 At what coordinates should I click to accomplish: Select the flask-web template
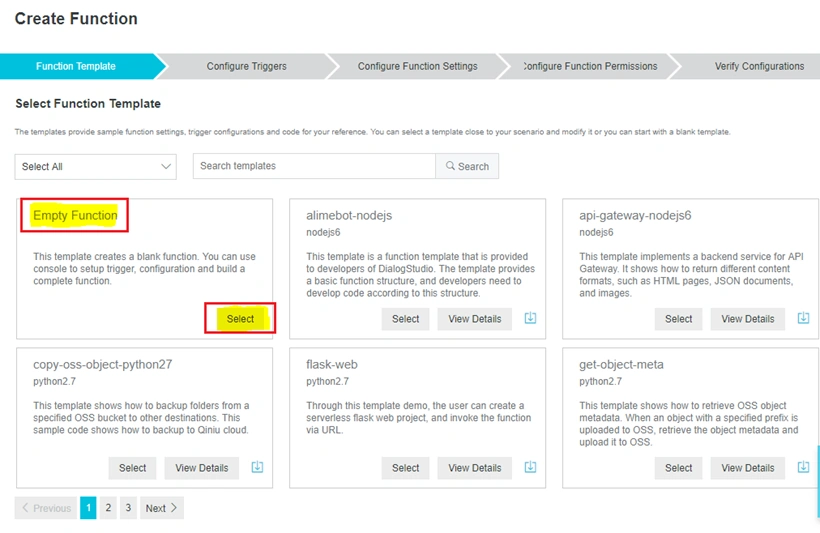point(405,468)
